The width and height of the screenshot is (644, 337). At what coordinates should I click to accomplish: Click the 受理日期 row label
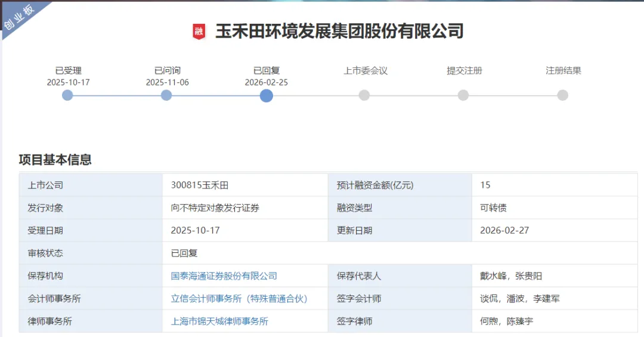coord(45,231)
